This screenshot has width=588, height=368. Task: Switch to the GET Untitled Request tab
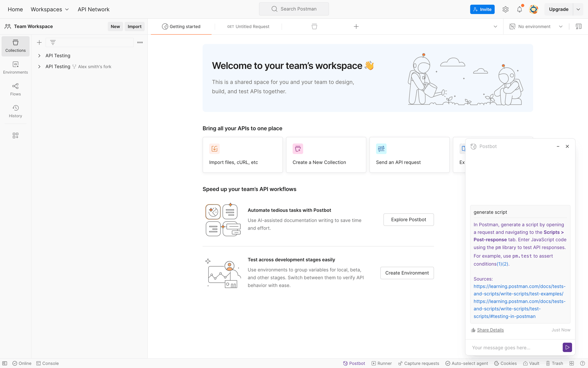[x=248, y=26]
